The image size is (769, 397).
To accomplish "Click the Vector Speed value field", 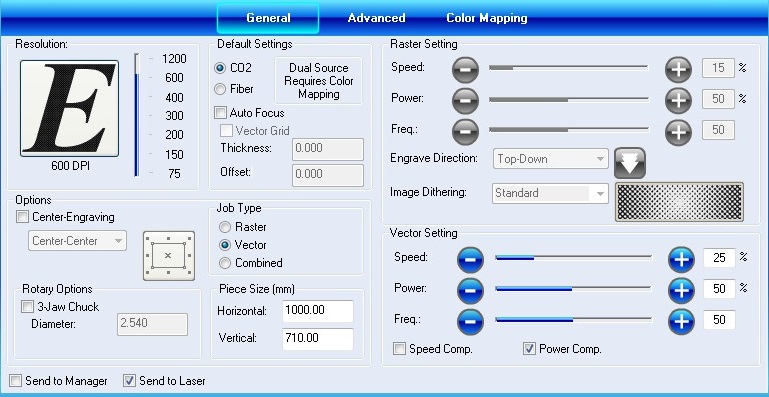I will [x=719, y=258].
